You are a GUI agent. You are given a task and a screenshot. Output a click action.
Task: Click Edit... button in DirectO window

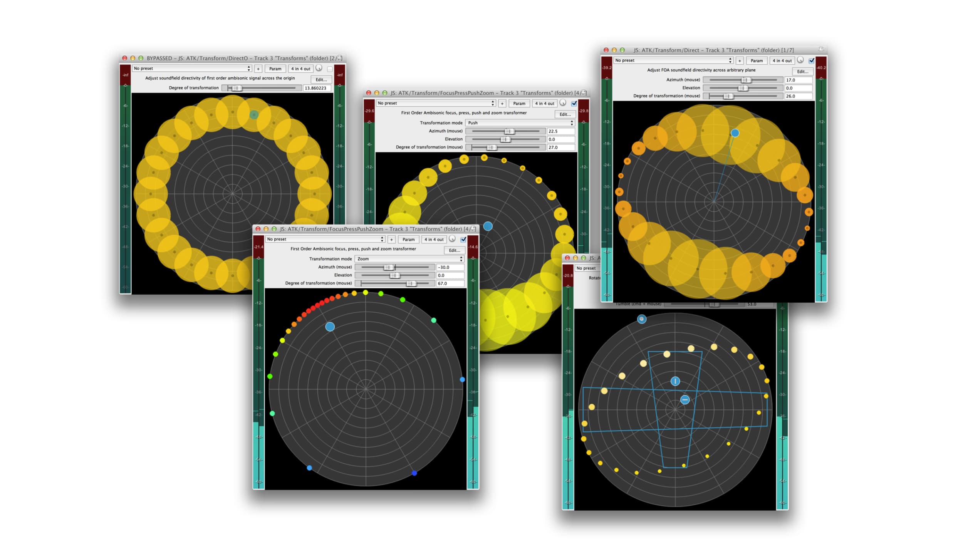click(321, 80)
